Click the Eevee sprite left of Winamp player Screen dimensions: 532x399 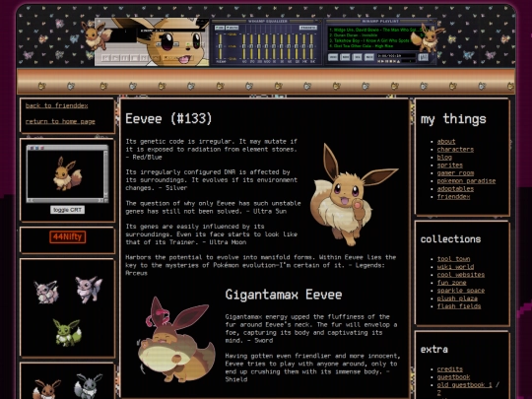click(x=96, y=35)
